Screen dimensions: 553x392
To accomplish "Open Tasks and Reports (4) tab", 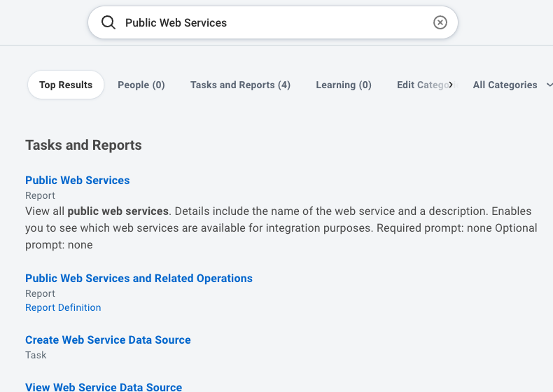I will click(240, 85).
